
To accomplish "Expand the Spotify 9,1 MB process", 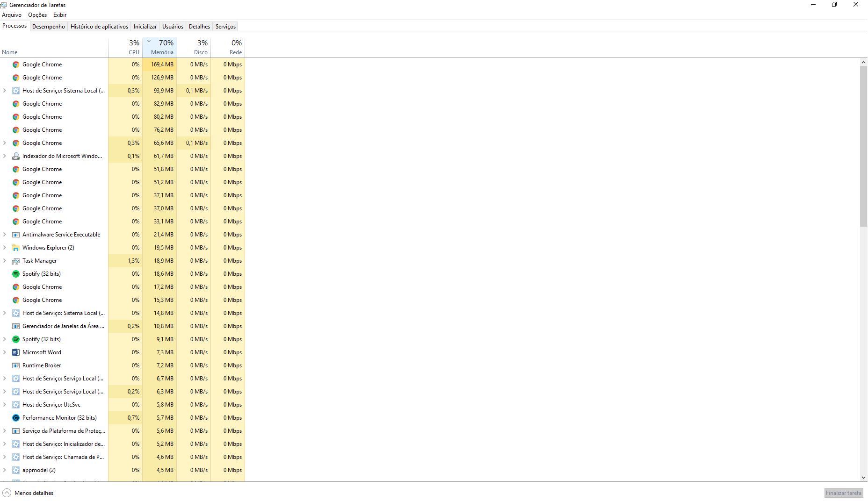I will pyautogui.click(x=5, y=339).
